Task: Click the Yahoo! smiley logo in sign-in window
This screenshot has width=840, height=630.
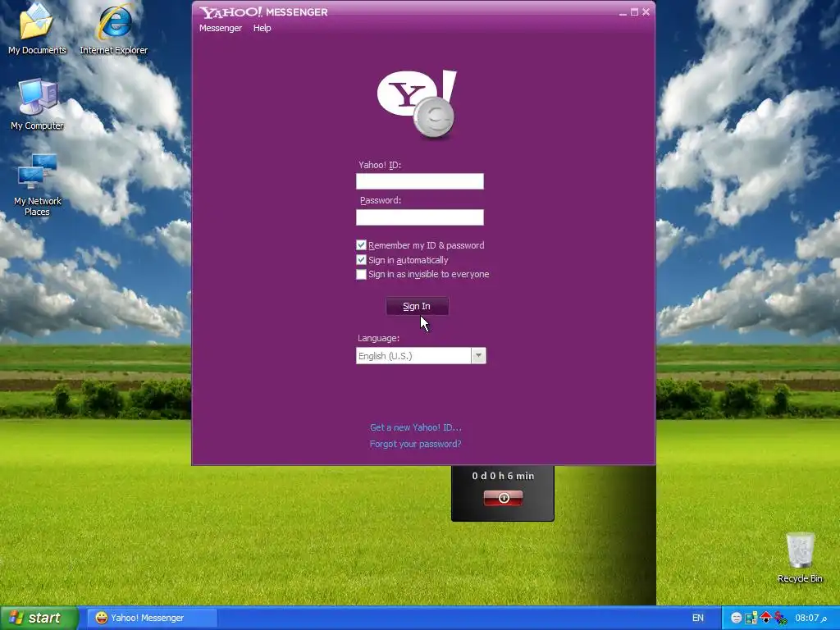Action: 418,104
